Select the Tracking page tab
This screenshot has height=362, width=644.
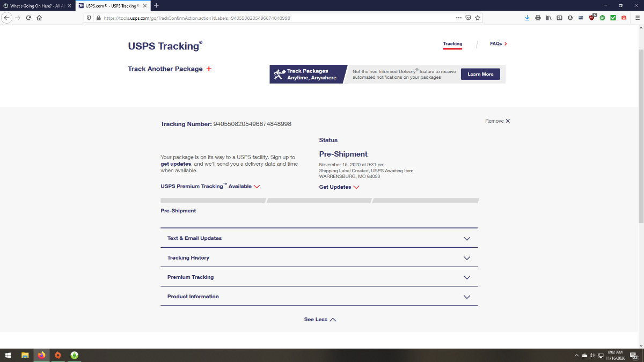452,44
